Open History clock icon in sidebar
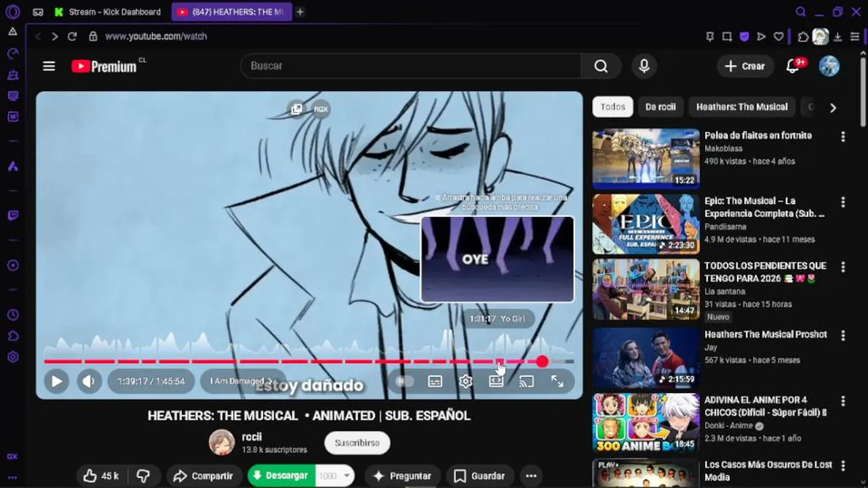The image size is (868, 488). tap(12, 315)
